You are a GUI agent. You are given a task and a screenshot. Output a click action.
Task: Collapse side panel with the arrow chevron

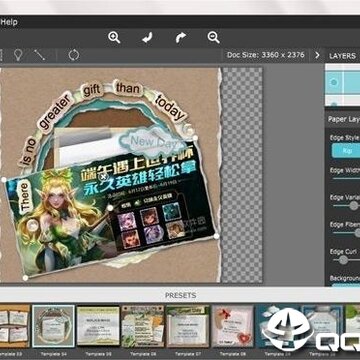pyautogui.click(x=317, y=55)
